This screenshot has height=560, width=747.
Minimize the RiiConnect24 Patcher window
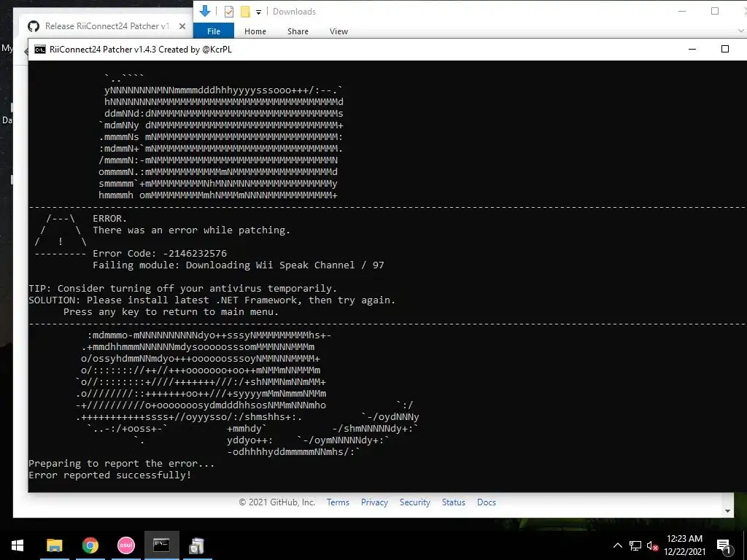point(692,49)
